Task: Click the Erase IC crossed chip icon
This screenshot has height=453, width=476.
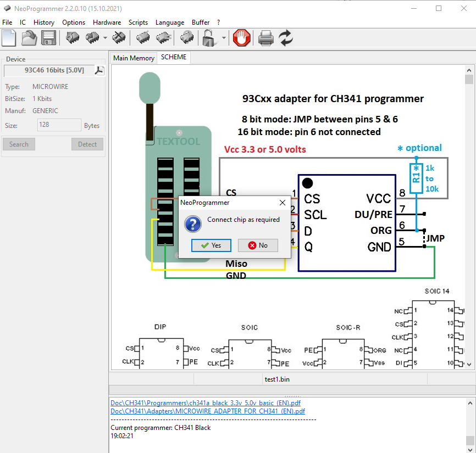Action: [119, 38]
